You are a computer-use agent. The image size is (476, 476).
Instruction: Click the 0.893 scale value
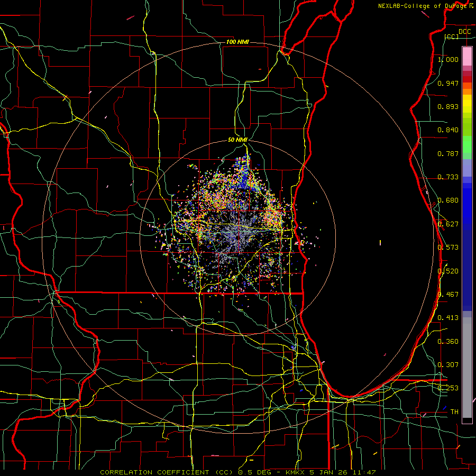[x=448, y=106]
